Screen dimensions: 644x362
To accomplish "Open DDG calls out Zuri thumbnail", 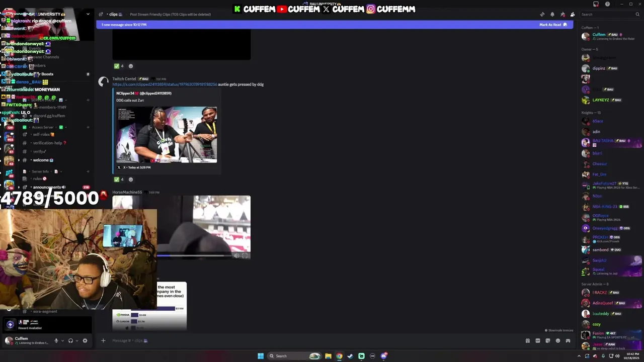I will point(167,135).
